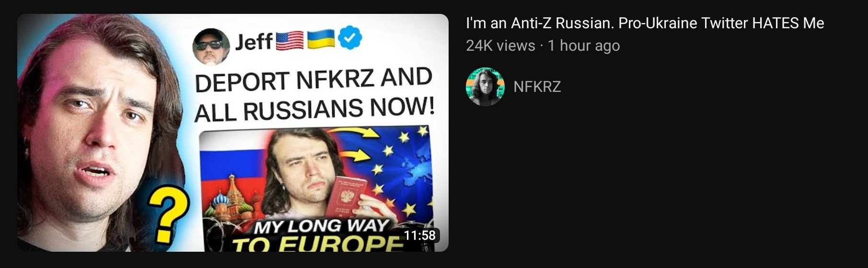Click the "1 hour ago" timestamp

click(x=584, y=45)
